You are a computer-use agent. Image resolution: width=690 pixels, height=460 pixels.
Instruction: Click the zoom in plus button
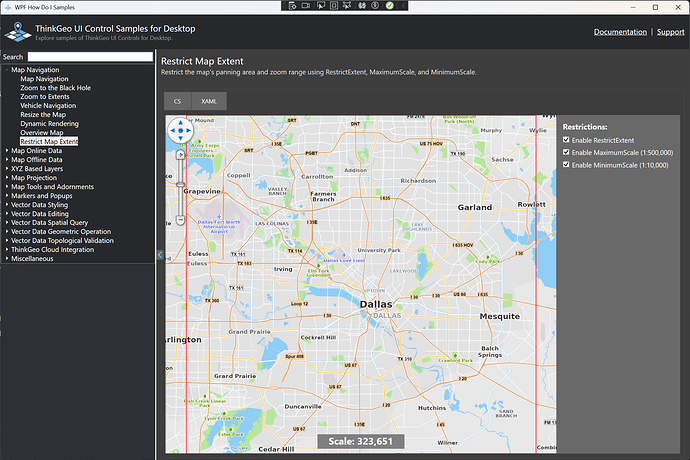tap(180, 155)
